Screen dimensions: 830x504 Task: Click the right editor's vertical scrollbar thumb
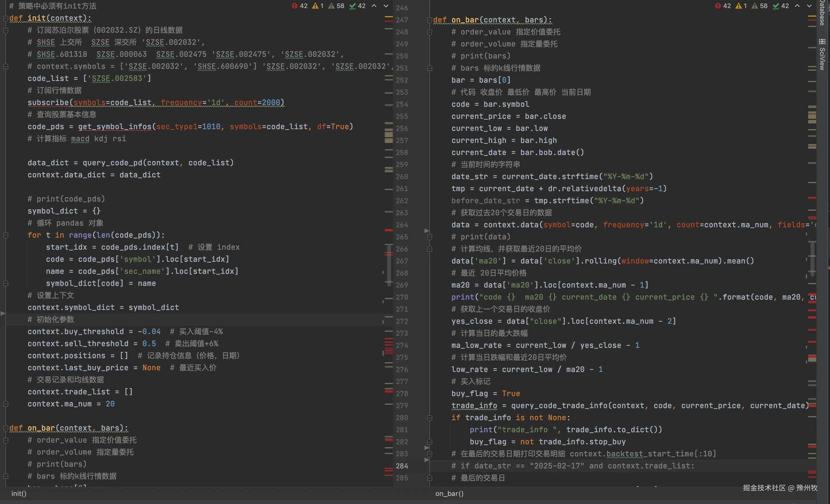[x=812, y=259]
